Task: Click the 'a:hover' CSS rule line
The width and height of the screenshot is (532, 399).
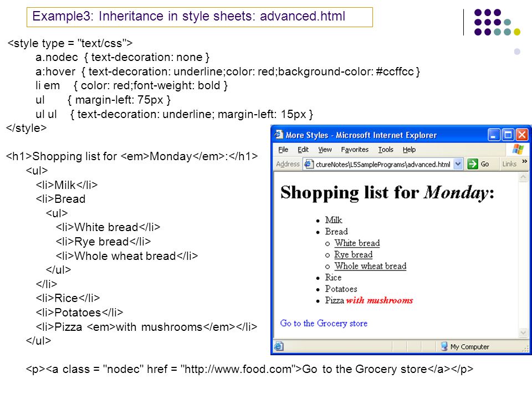Action: point(228,71)
